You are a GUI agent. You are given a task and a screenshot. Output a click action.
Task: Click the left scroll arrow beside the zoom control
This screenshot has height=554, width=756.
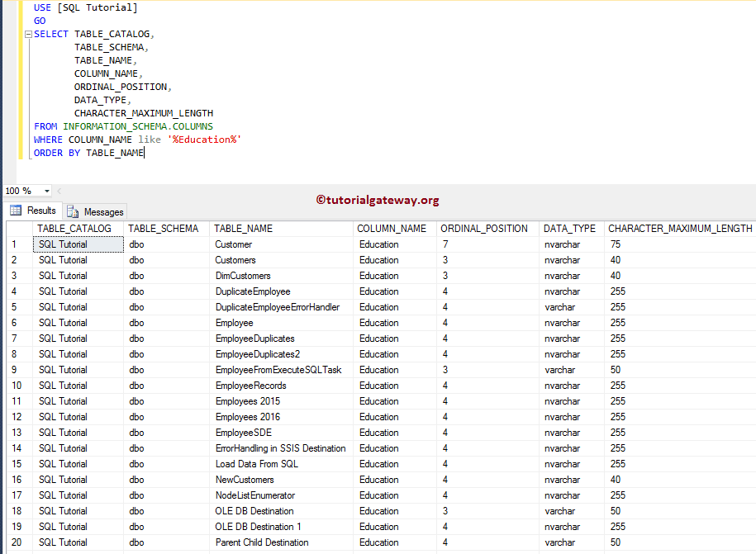[58, 191]
